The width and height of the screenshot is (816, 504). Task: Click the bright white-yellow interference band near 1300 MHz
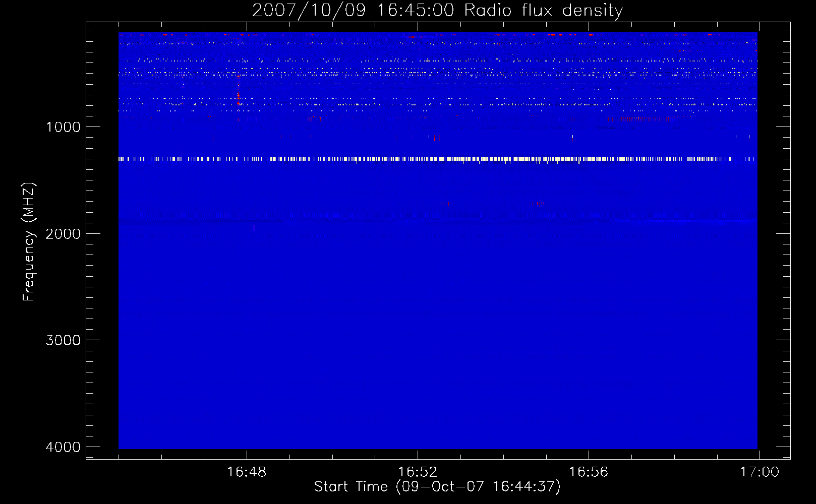(437, 159)
